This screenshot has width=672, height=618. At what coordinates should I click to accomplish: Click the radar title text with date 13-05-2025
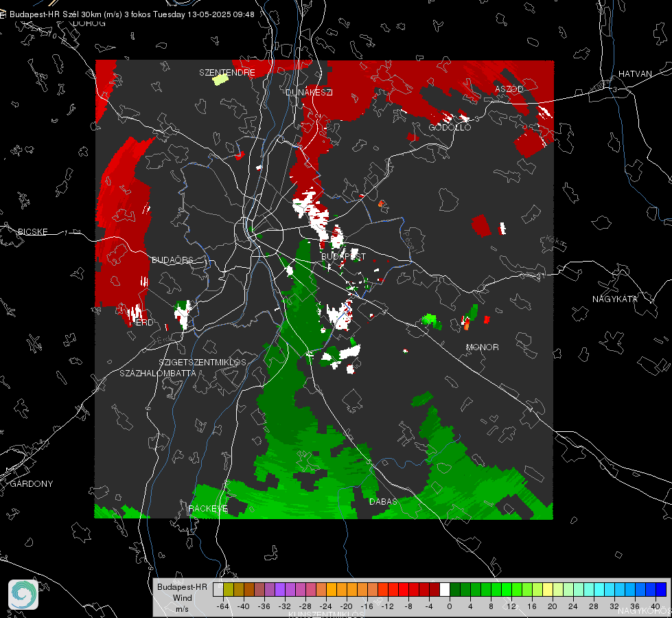pyautogui.click(x=132, y=14)
